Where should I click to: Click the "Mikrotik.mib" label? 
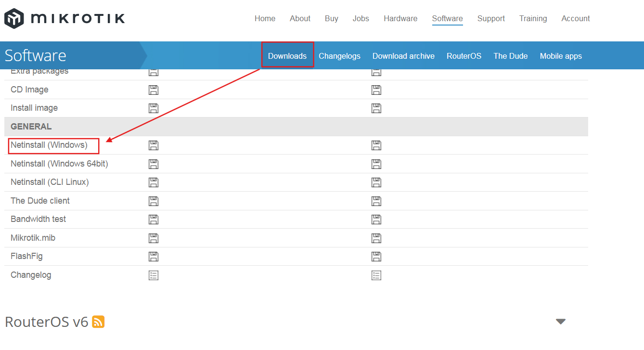pyautogui.click(x=33, y=238)
